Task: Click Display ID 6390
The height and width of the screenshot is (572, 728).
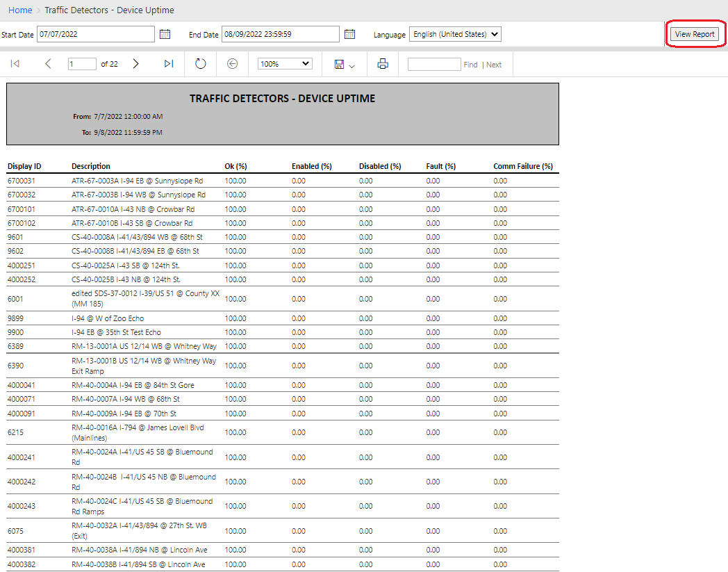Action: [x=15, y=366]
